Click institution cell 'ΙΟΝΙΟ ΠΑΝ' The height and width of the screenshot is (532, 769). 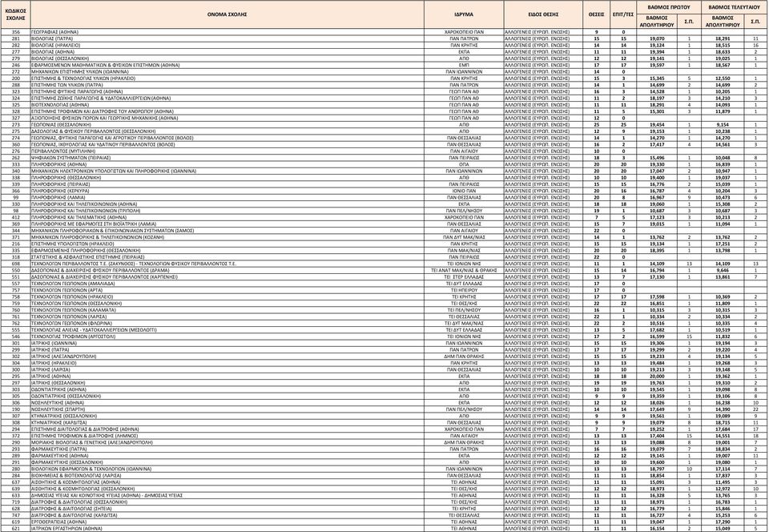[464, 191]
